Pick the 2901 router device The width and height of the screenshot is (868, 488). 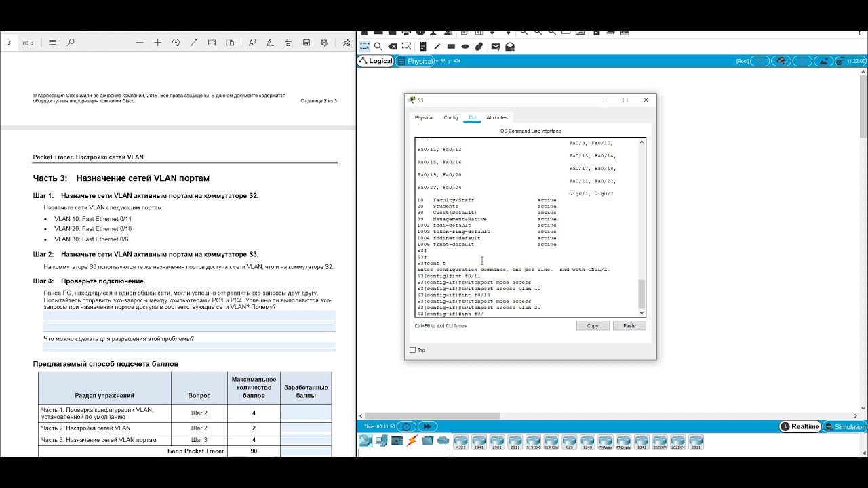coord(497,443)
